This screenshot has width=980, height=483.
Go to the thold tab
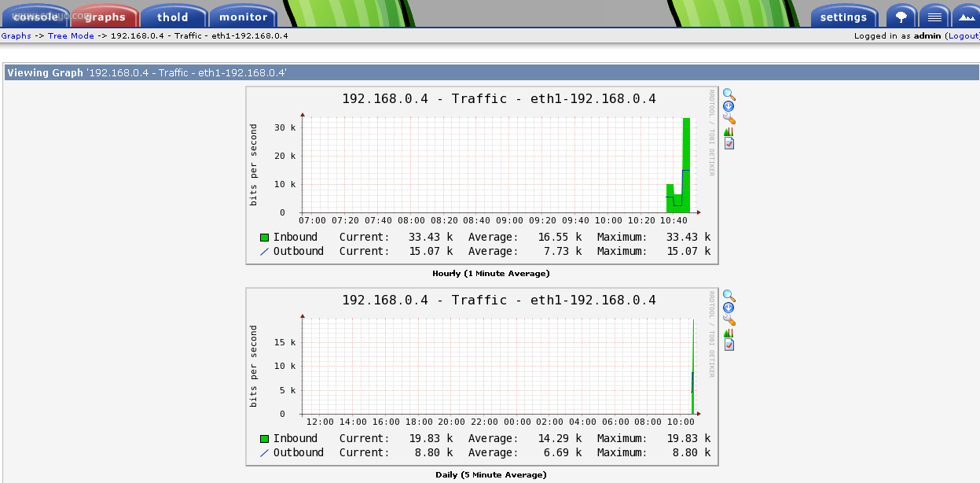click(173, 17)
